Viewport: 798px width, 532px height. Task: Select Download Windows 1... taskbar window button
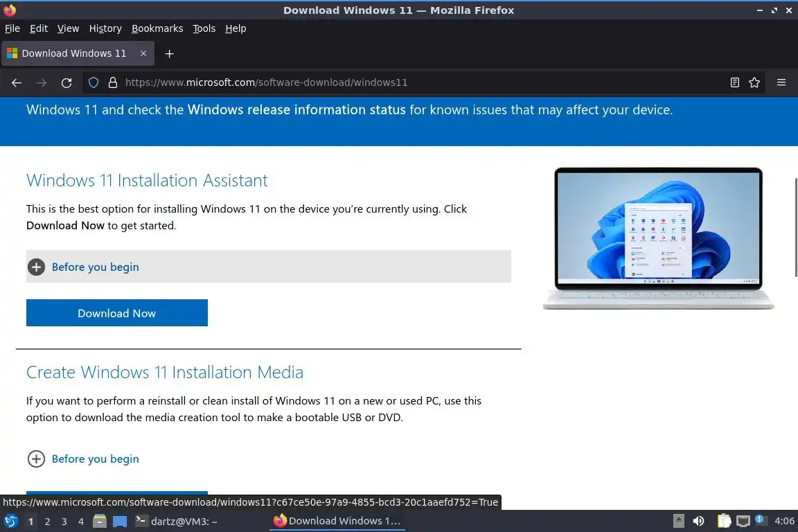click(x=337, y=521)
